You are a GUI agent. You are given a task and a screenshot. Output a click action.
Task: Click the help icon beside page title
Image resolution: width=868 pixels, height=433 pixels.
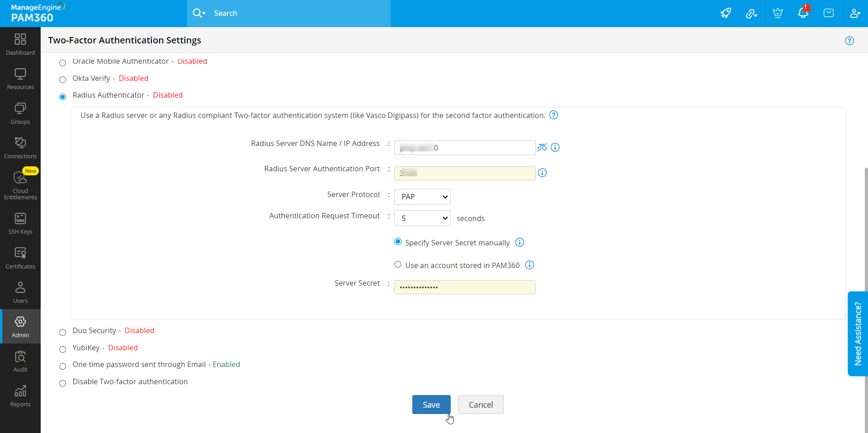click(849, 41)
